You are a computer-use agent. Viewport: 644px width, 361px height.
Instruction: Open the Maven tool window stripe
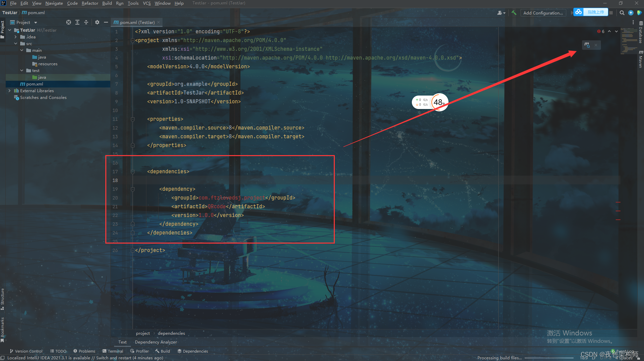pos(641,59)
